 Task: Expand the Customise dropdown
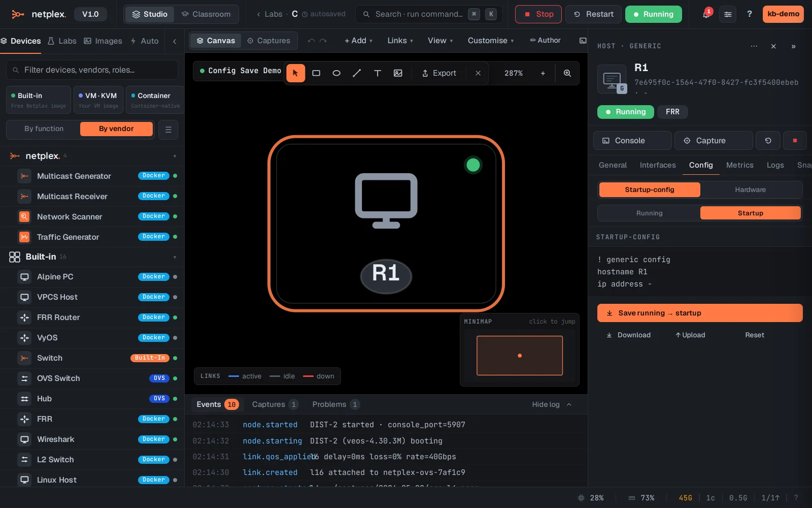coord(491,41)
